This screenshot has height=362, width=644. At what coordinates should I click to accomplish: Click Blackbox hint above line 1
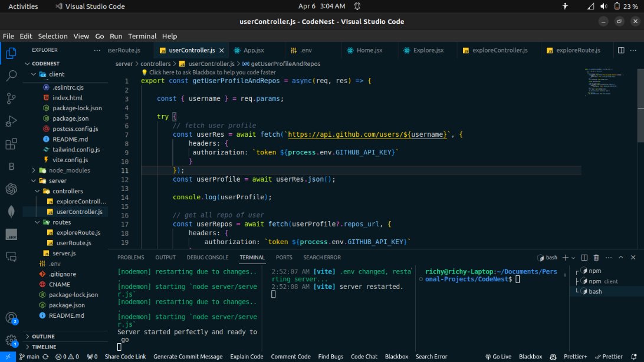pos(209,73)
